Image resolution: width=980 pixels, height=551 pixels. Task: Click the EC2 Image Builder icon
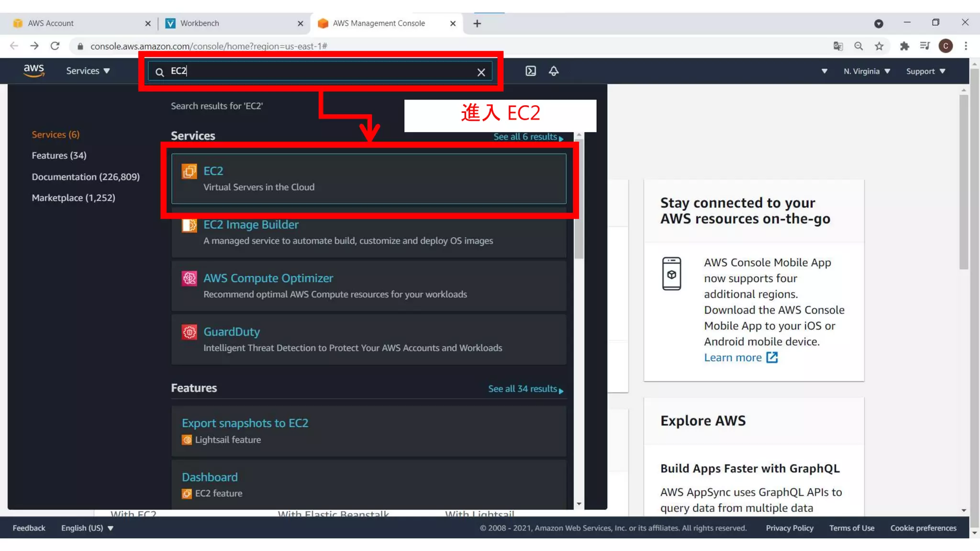pyautogui.click(x=189, y=225)
